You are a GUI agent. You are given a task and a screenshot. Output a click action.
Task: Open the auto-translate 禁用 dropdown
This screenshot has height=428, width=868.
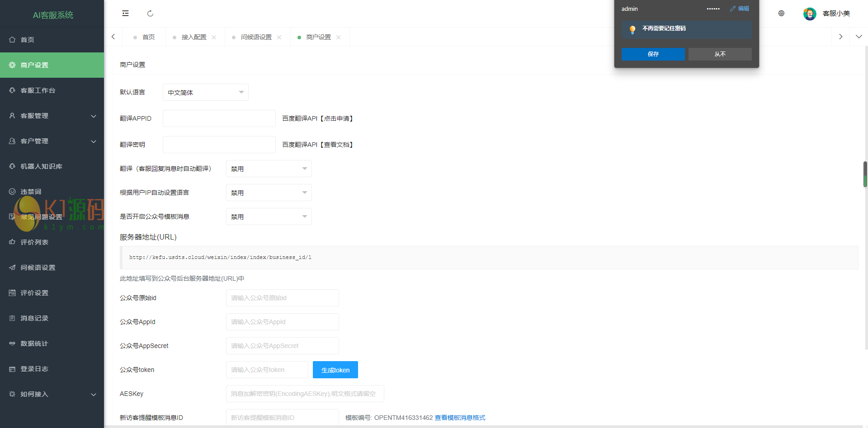269,169
